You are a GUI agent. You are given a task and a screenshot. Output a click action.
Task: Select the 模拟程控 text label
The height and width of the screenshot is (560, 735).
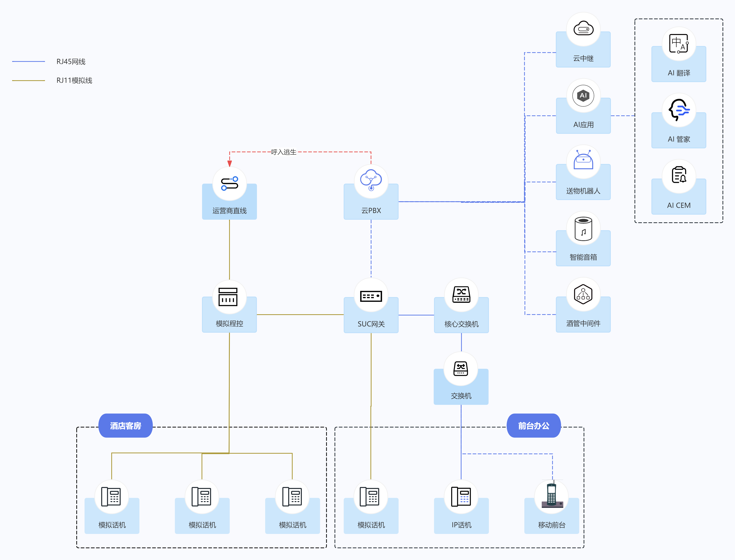pos(230,324)
